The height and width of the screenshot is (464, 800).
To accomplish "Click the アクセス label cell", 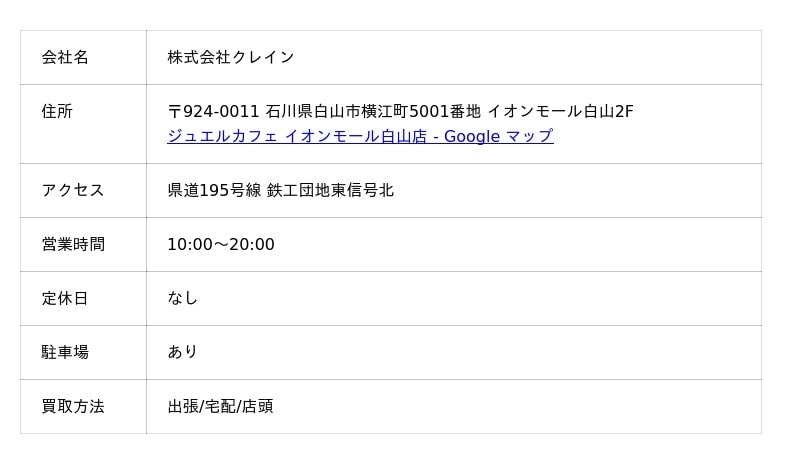I will (83, 190).
